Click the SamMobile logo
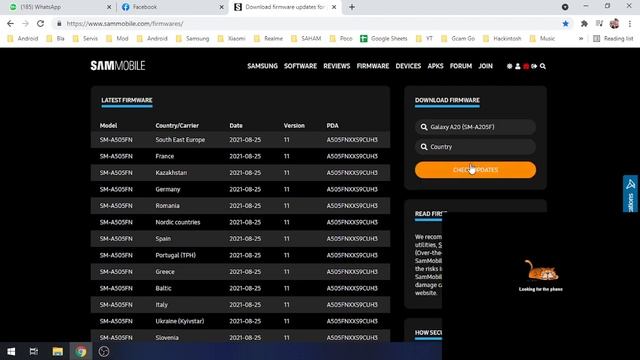Viewport: 640px width, 360px height. (118, 66)
